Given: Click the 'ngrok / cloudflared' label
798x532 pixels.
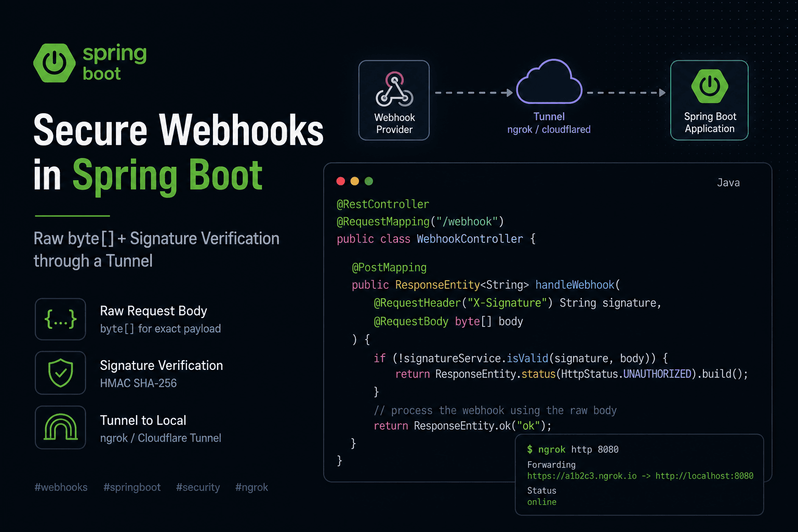Looking at the screenshot, I should coord(549,129).
